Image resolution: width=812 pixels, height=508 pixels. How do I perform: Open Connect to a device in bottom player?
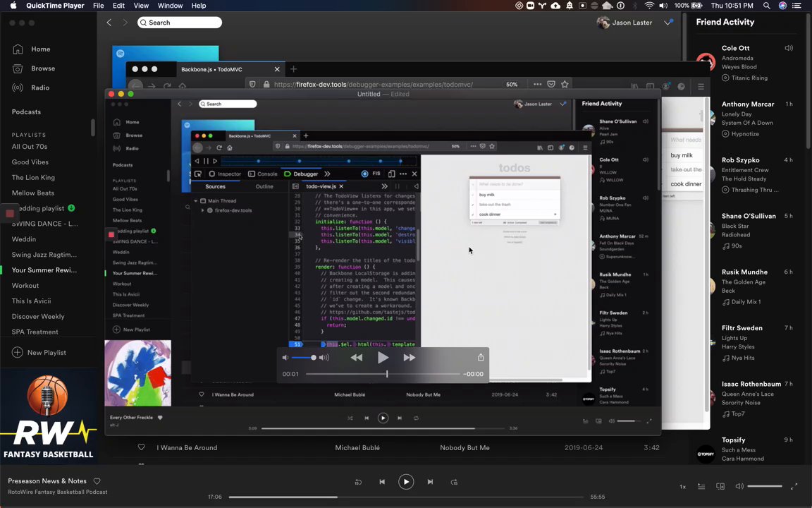click(x=720, y=486)
